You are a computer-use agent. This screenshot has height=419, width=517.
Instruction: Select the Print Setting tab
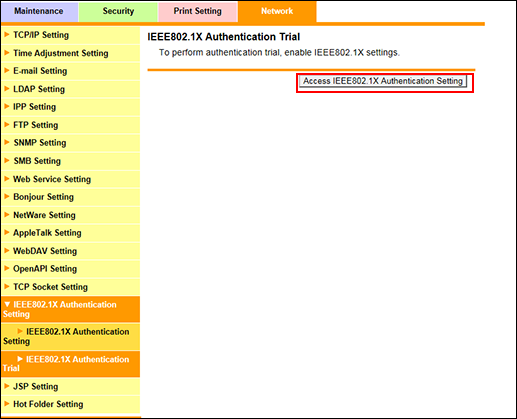coord(198,12)
